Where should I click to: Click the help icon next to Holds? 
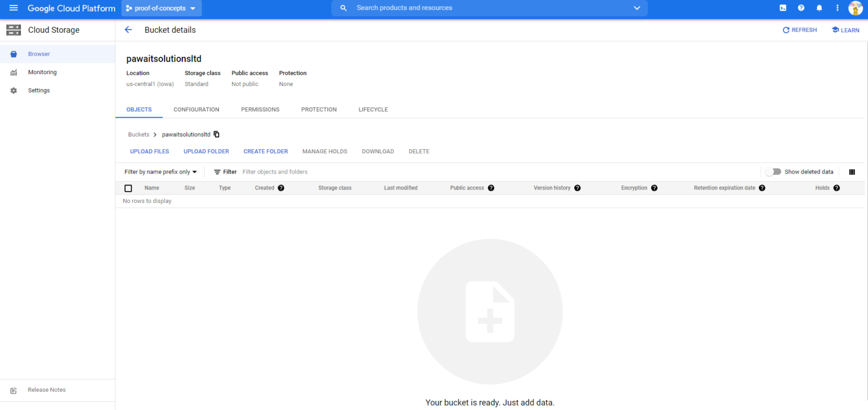point(837,188)
